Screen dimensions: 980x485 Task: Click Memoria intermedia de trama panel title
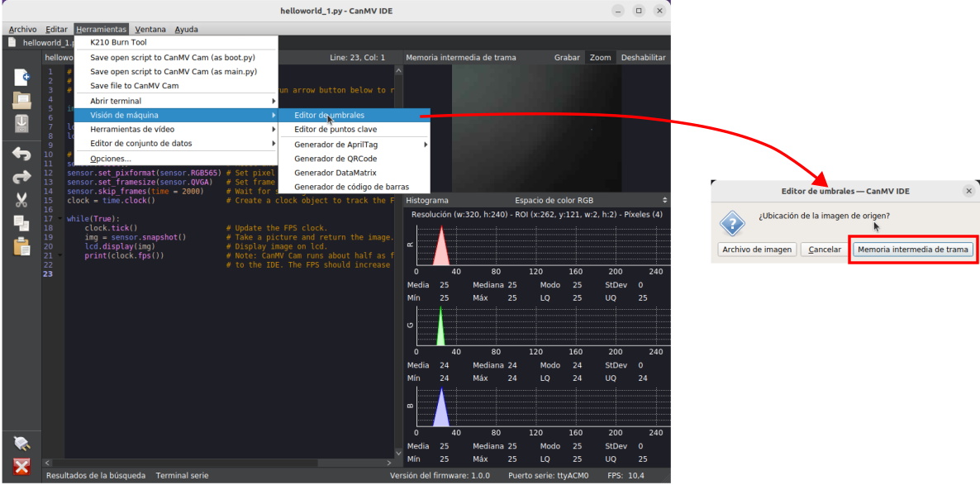pyautogui.click(x=460, y=58)
